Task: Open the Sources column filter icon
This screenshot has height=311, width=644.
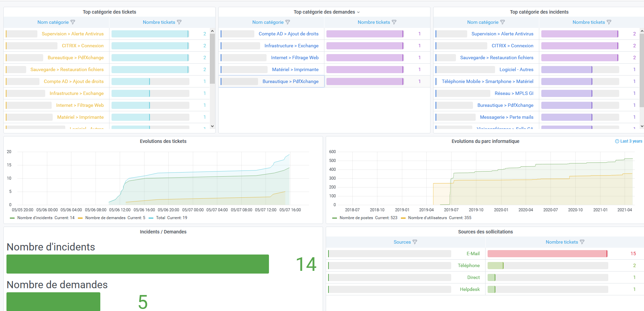Action: pyautogui.click(x=415, y=242)
